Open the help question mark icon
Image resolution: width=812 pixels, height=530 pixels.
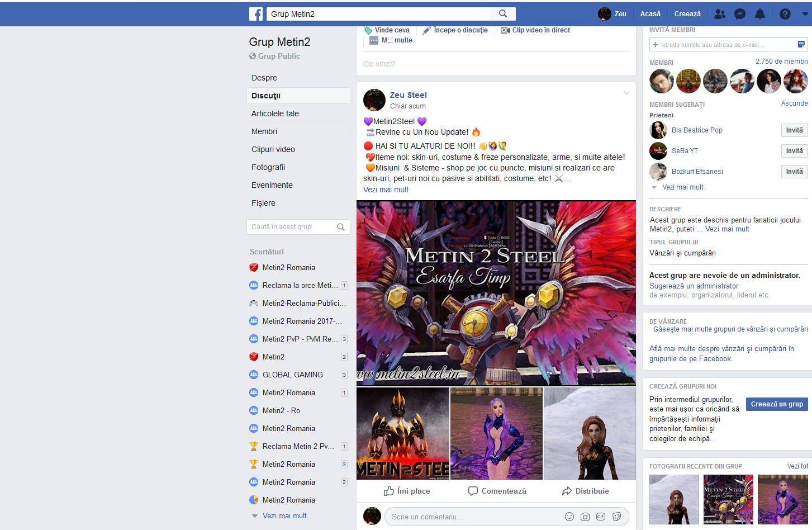click(785, 14)
